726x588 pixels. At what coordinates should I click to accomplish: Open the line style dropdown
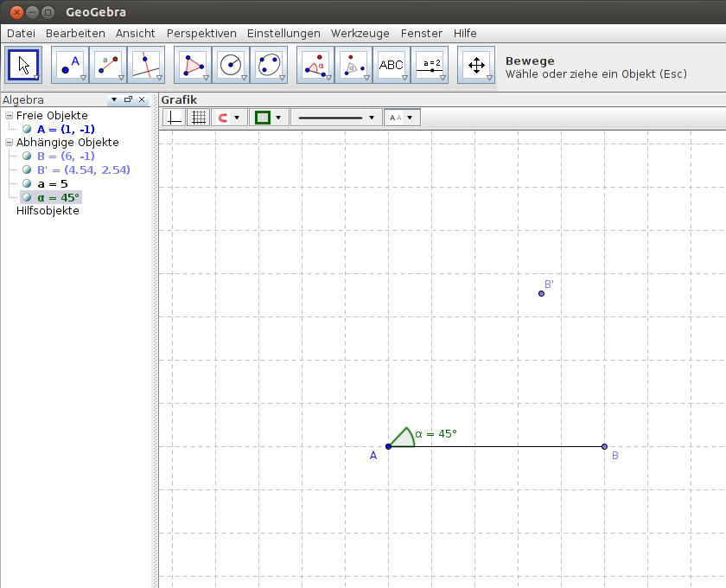[x=336, y=118]
